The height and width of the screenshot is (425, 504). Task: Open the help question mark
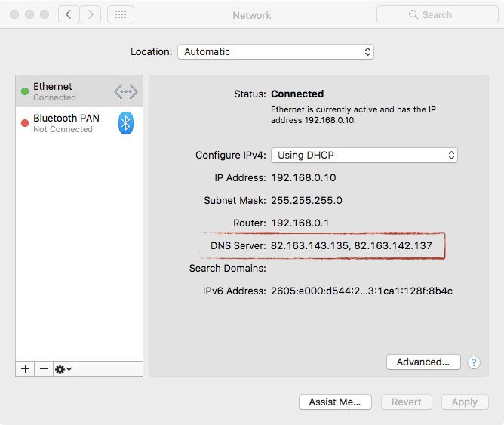click(x=474, y=362)
